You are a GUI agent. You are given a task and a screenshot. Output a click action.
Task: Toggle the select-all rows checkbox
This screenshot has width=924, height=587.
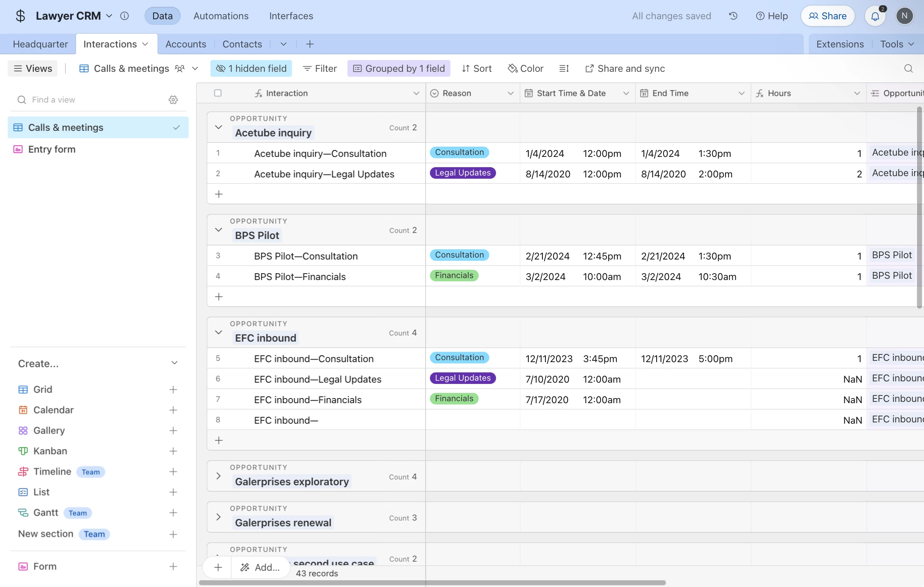click(x=218, y=93)
